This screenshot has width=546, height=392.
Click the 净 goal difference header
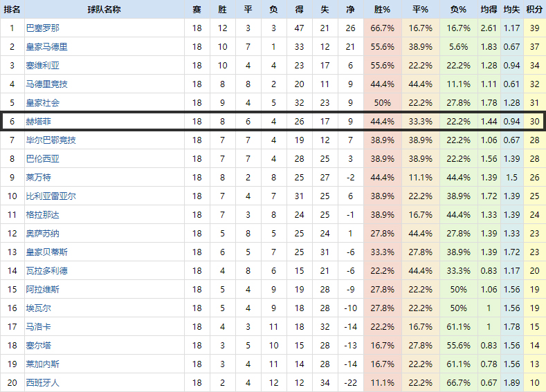[x=350, y=10]
